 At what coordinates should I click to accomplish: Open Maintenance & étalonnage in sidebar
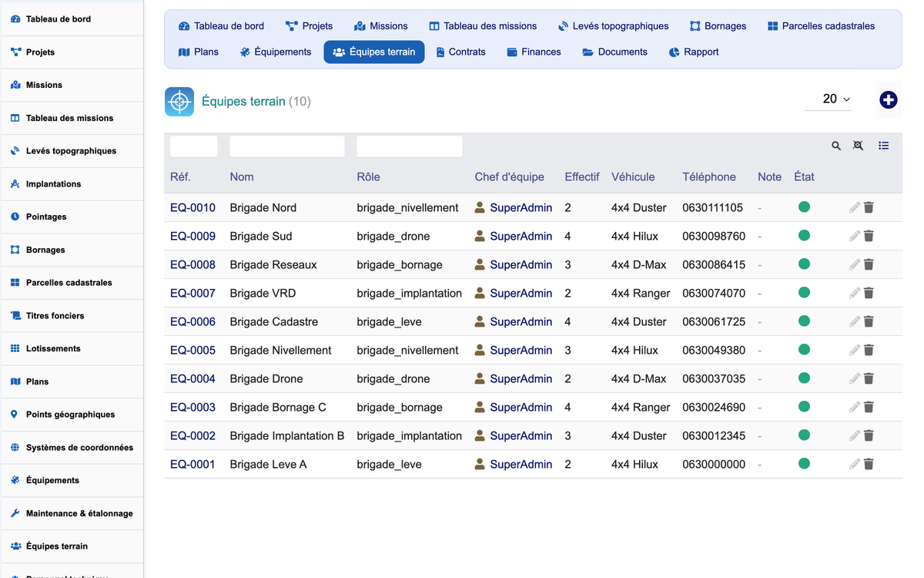(72, 513)
